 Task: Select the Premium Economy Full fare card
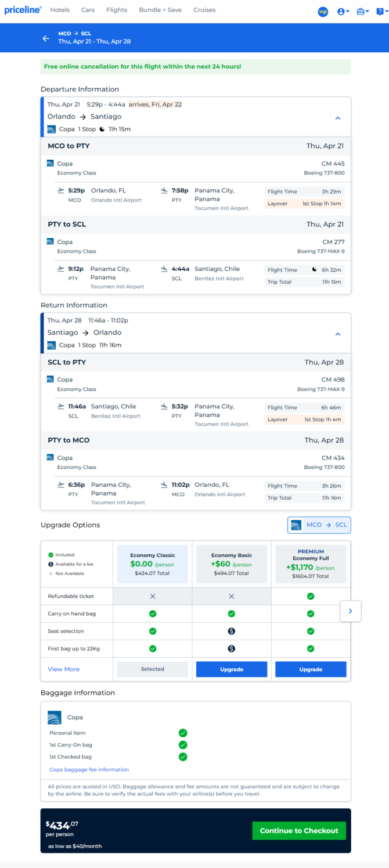point(311,564)
